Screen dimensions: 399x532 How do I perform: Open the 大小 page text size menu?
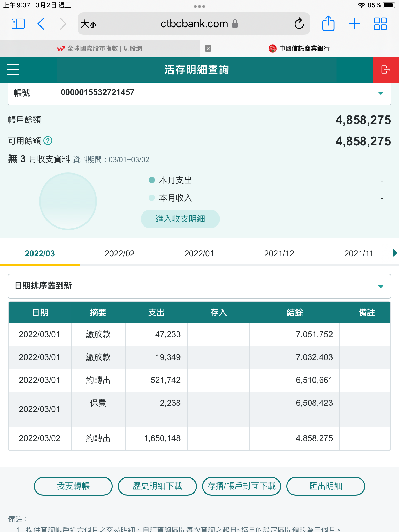click(x=88, y=24)
